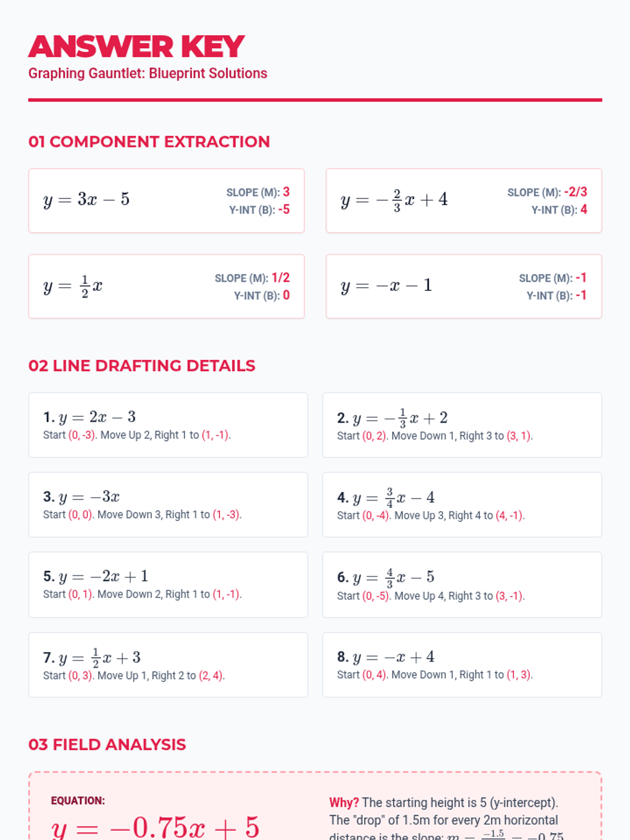Select the Graphing Gauntlet: Blueprint Solutions subtitle
Viewport: 630px width, 840px height.
(148, 73)
